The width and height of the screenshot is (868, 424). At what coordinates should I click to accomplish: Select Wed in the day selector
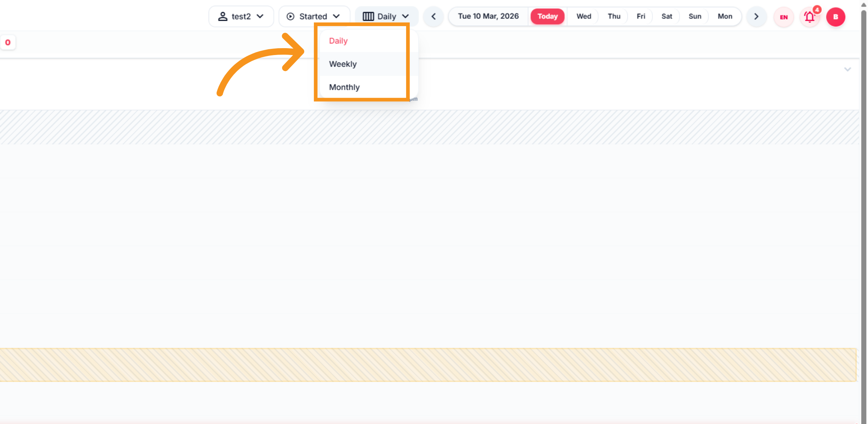click(583, 16)
